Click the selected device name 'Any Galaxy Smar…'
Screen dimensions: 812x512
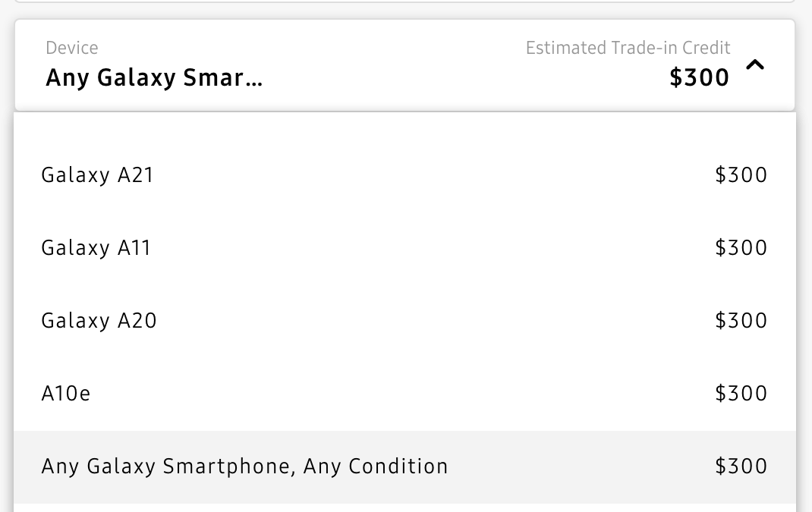(154, 78)
